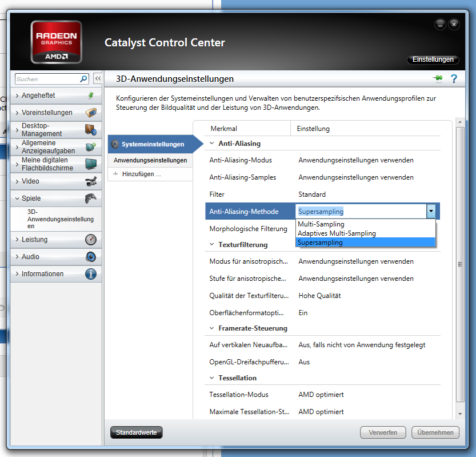Click the scrollbar down arrow
The image size is (476, 457).
460,414
